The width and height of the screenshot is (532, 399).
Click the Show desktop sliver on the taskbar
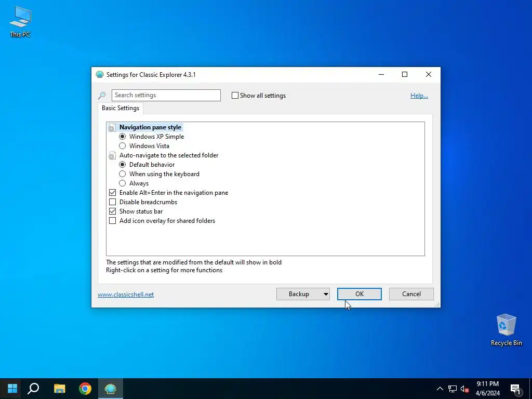point(530,389)
